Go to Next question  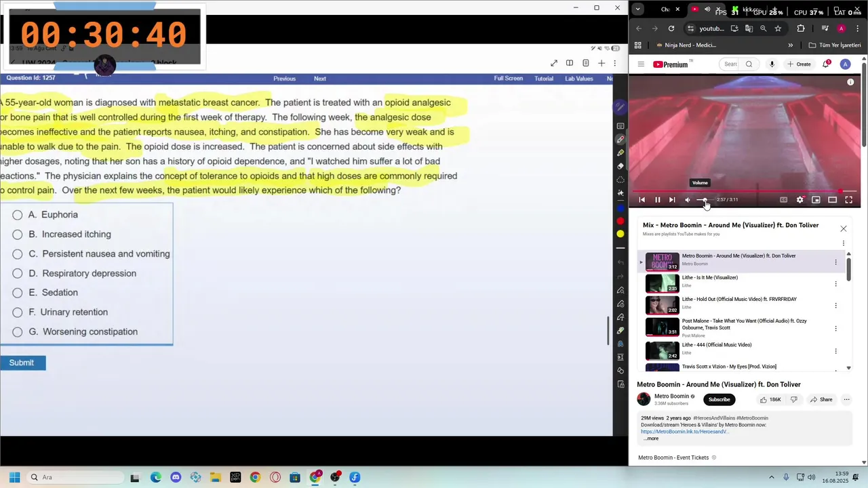click(x=320, y=79)
